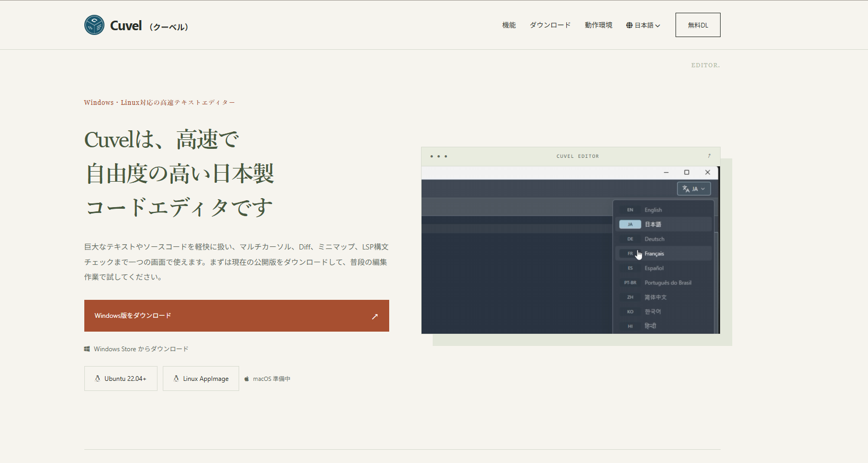Click the penguin icon on Linux AppImage
The height and width of the screenshot is (463, 868).
(176, 379)
